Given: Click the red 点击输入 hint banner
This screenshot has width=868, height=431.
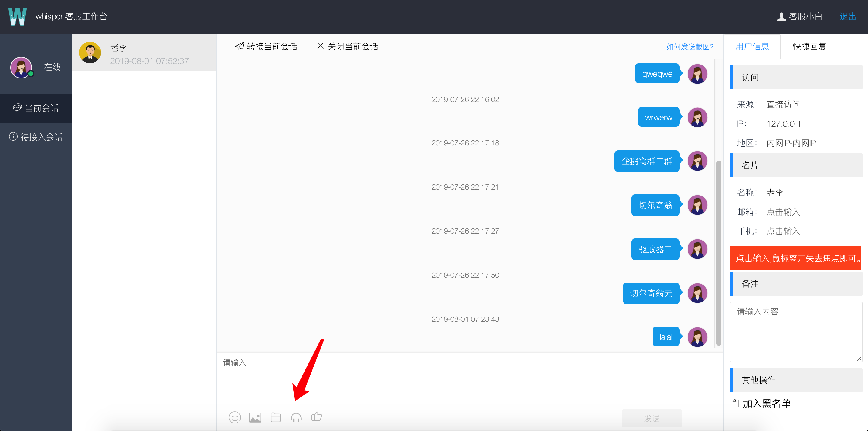Looking at the screenshot, I should [796, 258].
